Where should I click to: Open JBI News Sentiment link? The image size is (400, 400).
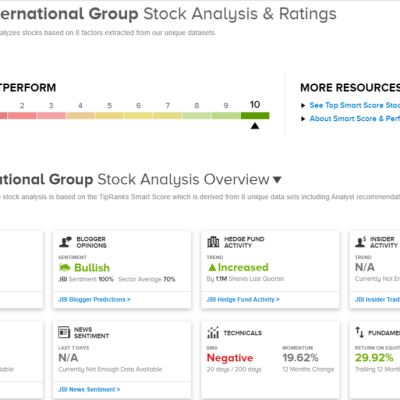(89, 389)
